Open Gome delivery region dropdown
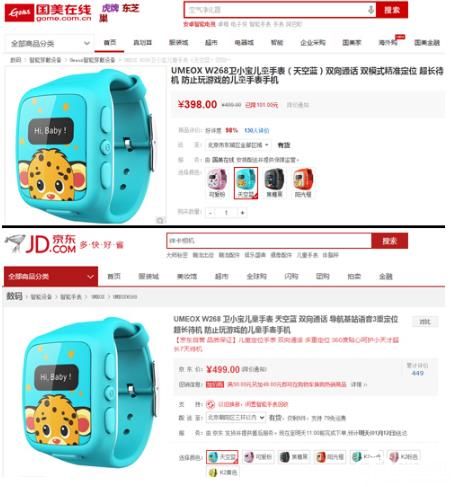Viewport: 454px width, 487px height. click(238, 145)
